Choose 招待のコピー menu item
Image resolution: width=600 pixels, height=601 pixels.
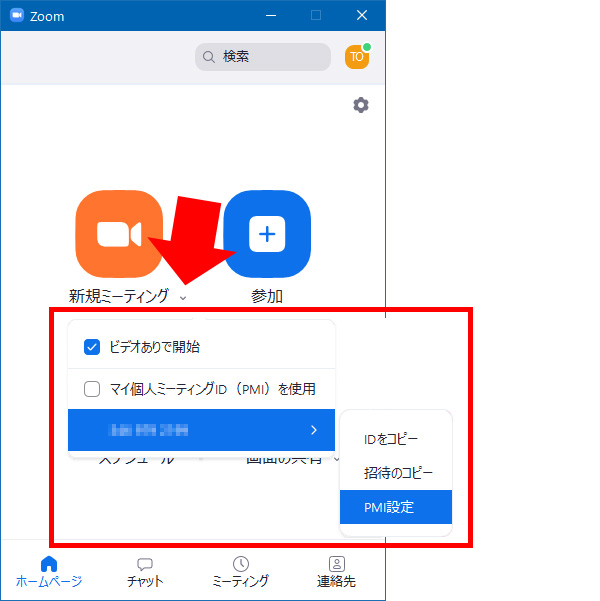coord(398,473)
